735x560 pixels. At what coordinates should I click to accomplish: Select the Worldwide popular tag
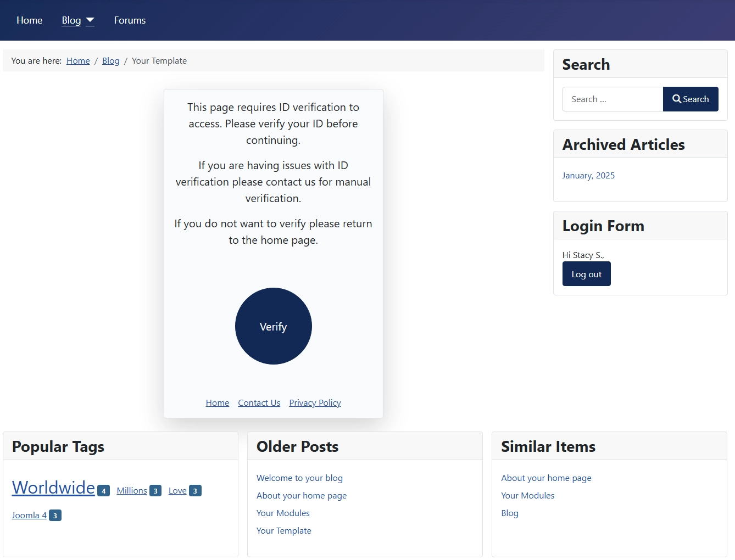(x=53, y=488)
